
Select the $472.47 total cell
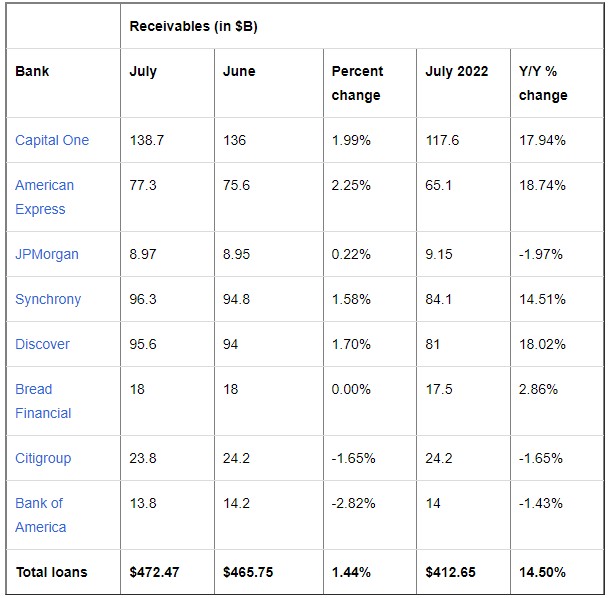click(x=153, y=572)
